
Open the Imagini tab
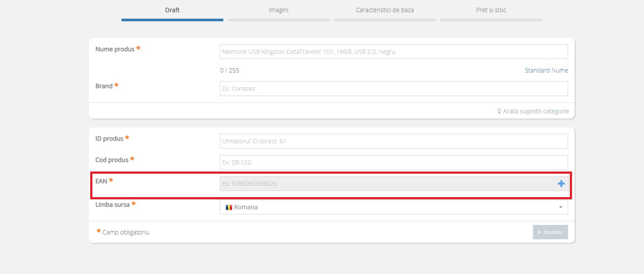(278, 10)
